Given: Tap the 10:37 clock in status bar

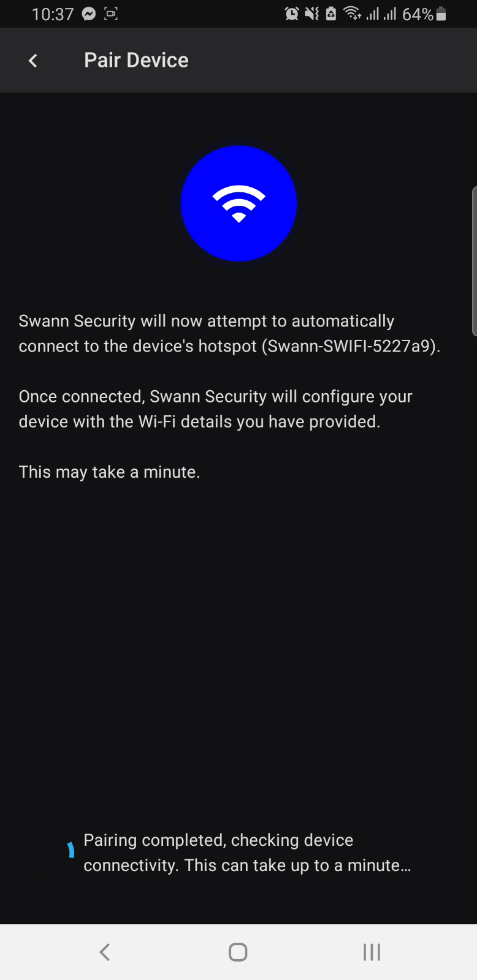Looking at the screenshot, I should tap(53, 14).
